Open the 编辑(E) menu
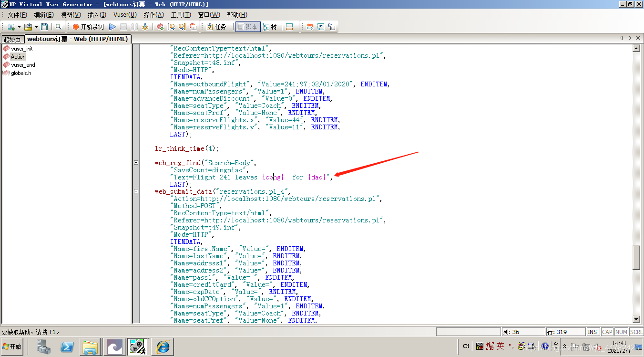The width and height of the screenshot is (644, 357). pyautogui.click(x=44, y=15)
